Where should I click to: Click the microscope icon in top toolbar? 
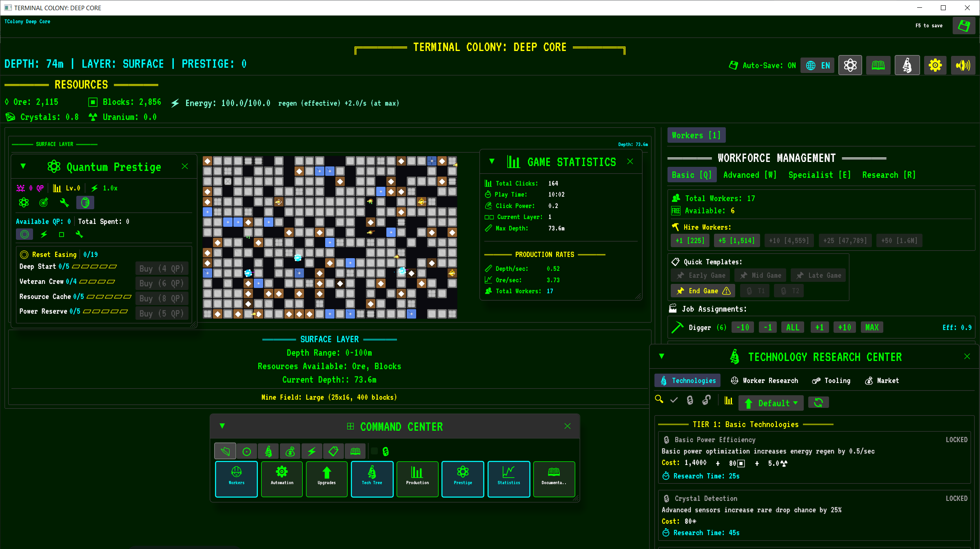point(907,65)
